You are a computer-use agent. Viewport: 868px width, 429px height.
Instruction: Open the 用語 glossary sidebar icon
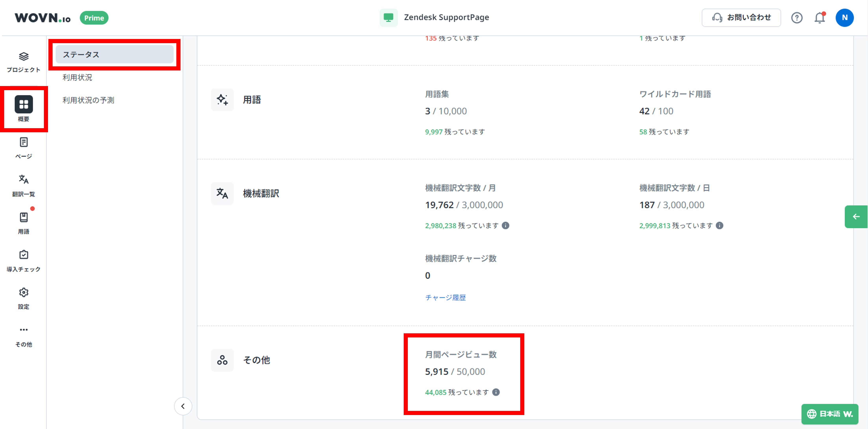24,223
